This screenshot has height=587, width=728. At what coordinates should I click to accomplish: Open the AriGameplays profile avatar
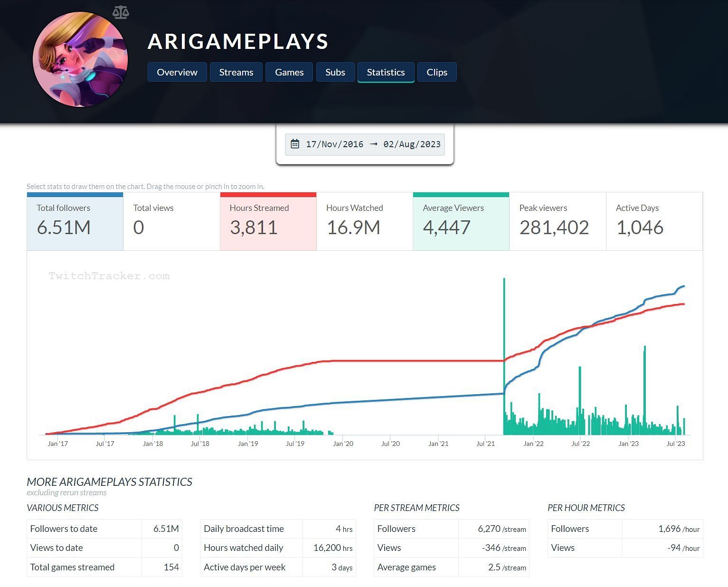80,59
